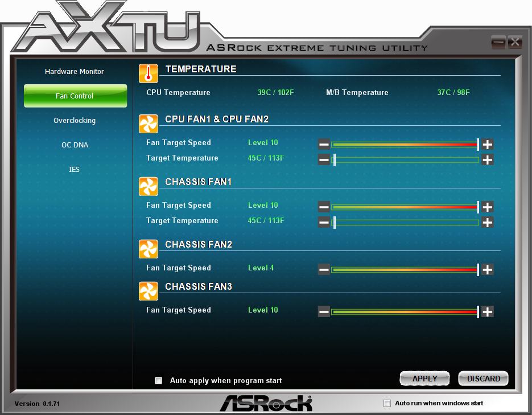This screenshot has width=532, height=415.
Task: Decrease CPU fan target speed with minus
Action: 324,144
